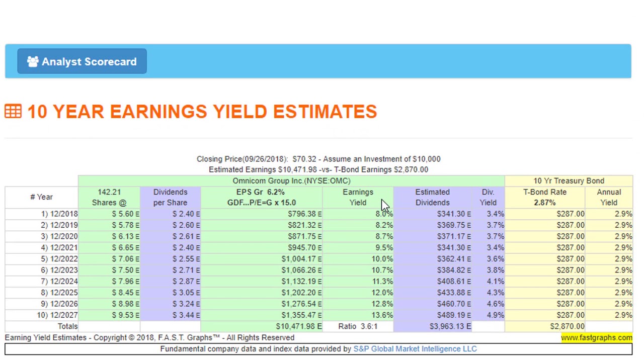Screen dimensions: 644x362
Task: Click the Totals row label
Action: pyautogui.click(x=67, y=326)
